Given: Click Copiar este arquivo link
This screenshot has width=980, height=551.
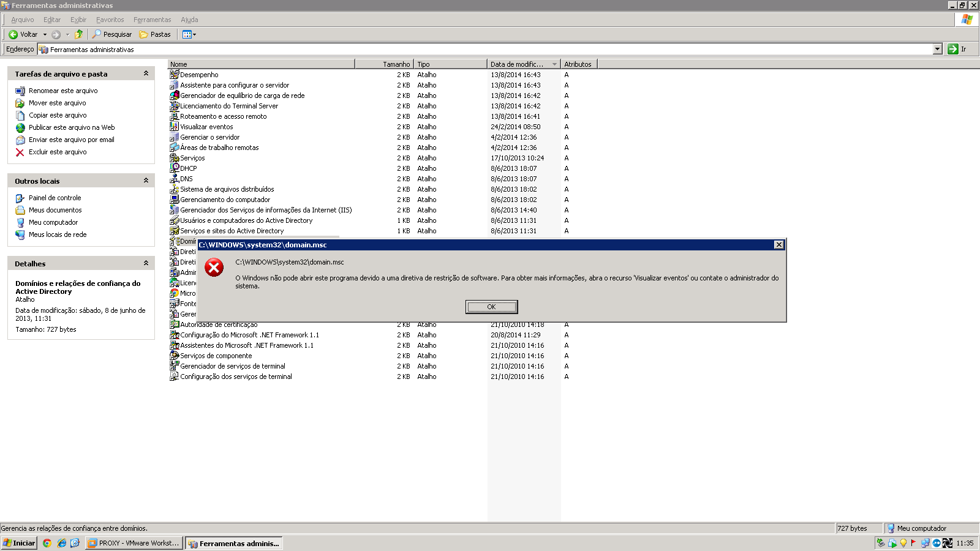Looking at the screenshot, I should (58, 115).
